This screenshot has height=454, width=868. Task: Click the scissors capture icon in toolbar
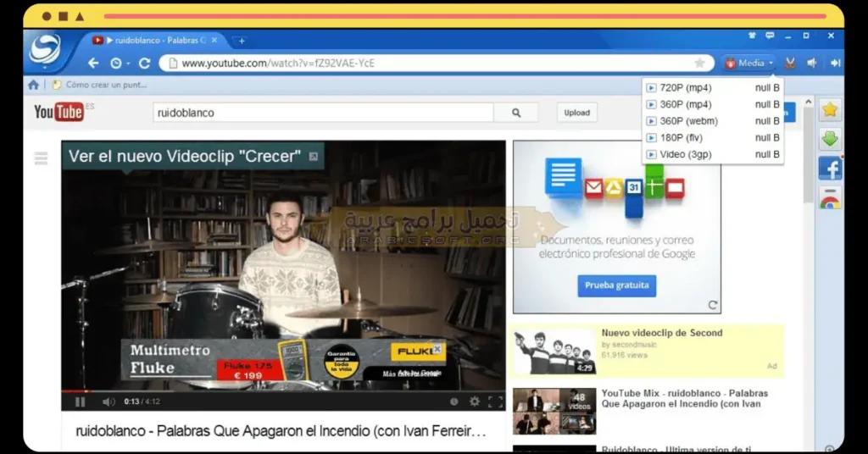point(790,63)
